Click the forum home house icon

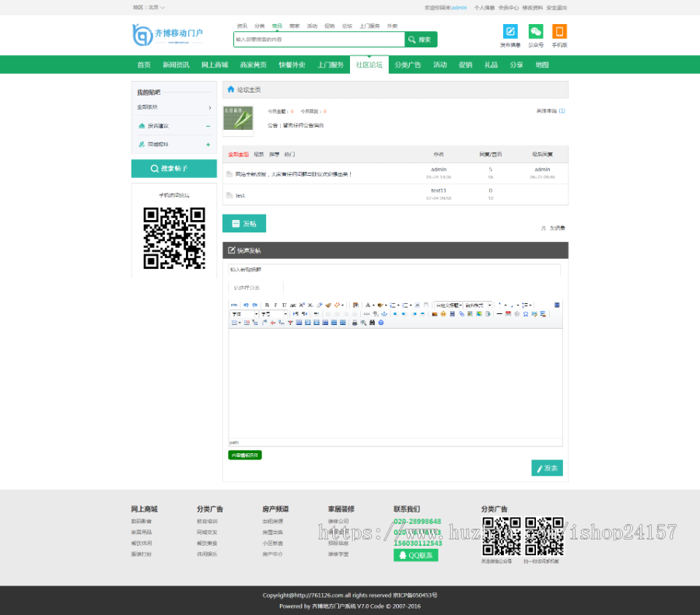231,89
